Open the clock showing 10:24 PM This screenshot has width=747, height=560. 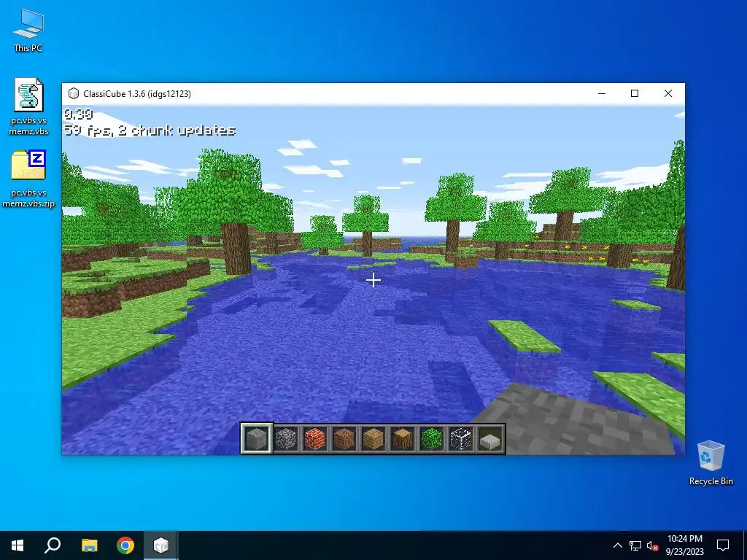684,545
